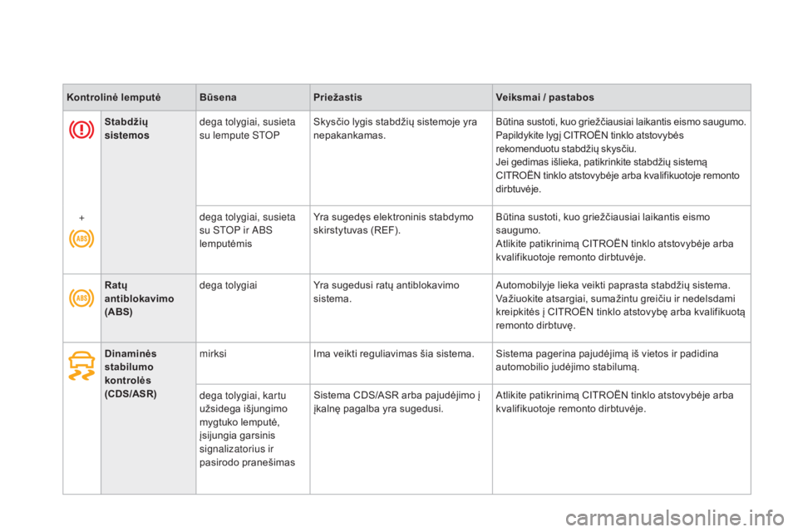Click the 'mirksi' status cell
Image resolution: width=798 pixels, height=532 pixels.
click(x=214, y=353)
